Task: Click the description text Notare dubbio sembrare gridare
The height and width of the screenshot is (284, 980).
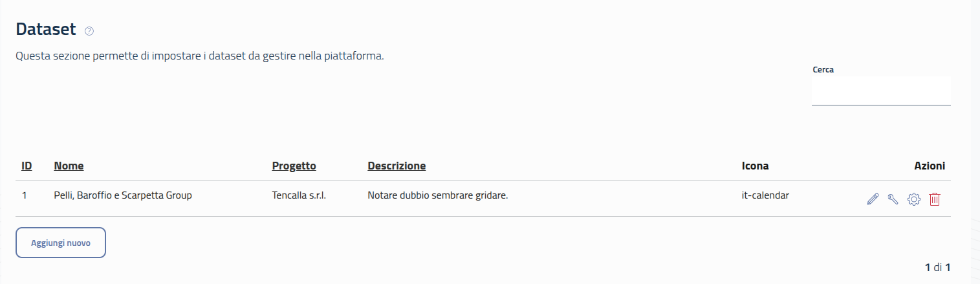Action: [437, 195]
